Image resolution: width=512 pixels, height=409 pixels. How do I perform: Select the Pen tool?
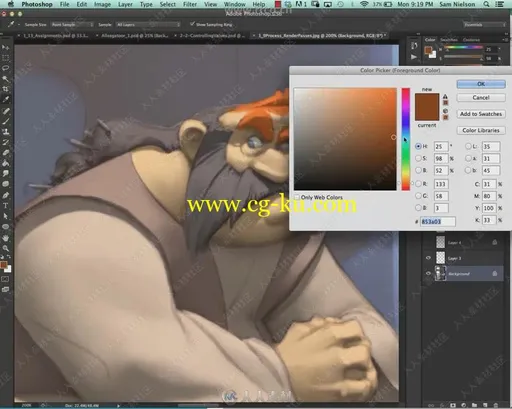pyautogui.click(x=5, y=195)
